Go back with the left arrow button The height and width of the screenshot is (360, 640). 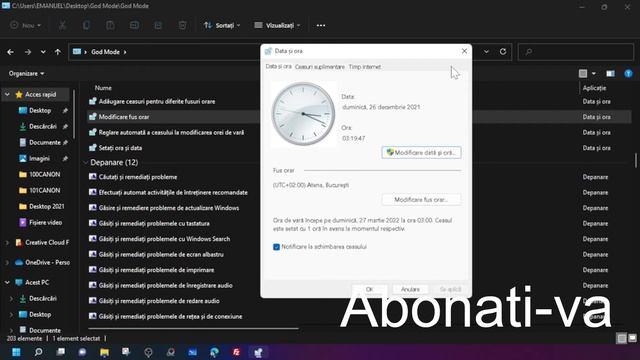click(x=11, y=52)
